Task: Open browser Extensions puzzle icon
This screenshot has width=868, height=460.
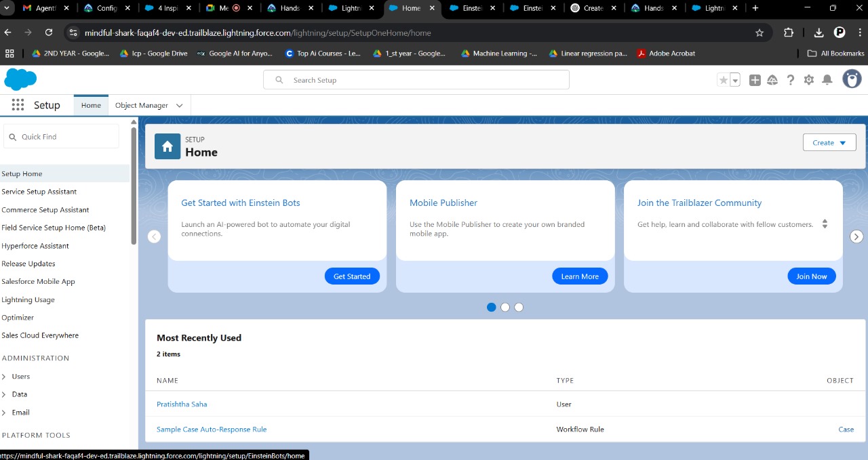Action: coord(789,33)
